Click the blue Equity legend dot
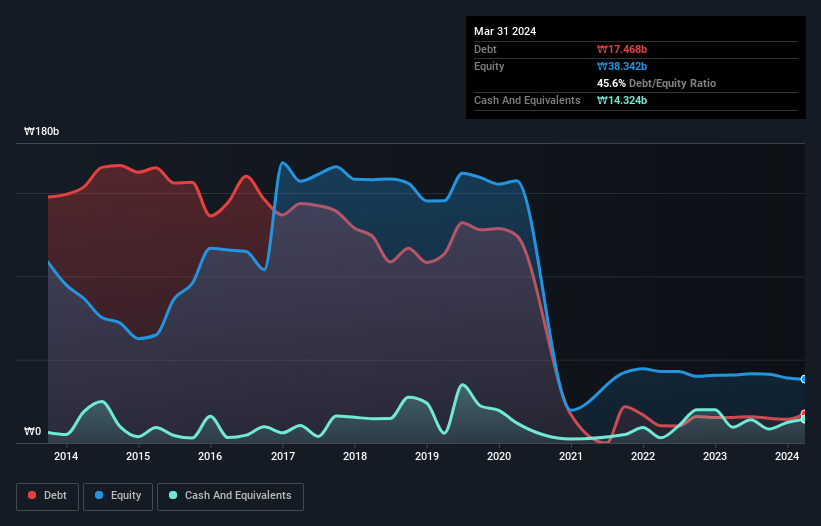821x526 pixels. [99, 495]
